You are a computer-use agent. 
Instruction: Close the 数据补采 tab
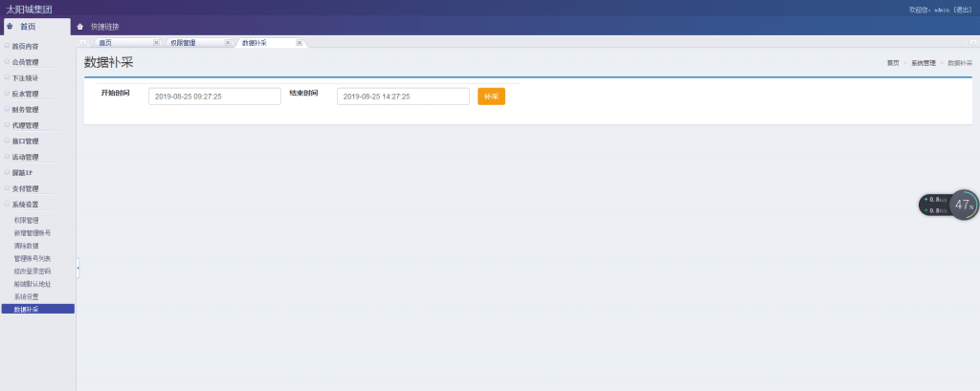[300, 43]
